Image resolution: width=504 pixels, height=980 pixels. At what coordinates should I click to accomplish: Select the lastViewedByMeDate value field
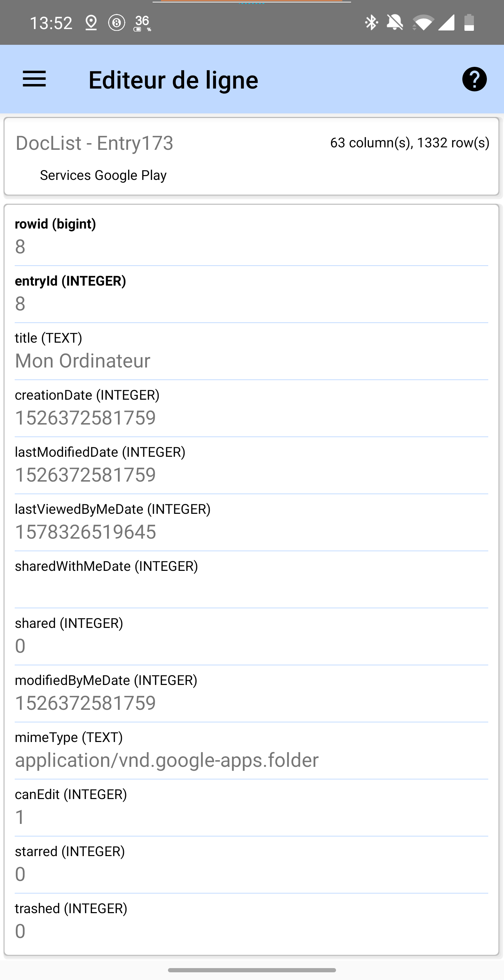pyautogui.click(x=251, y=532)
